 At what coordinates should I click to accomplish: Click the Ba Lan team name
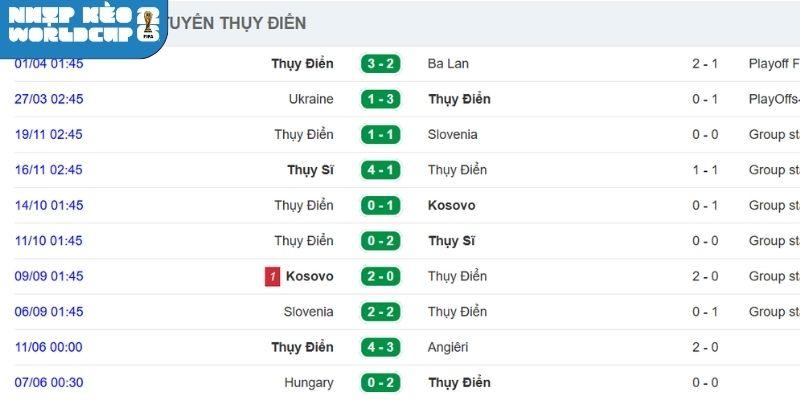point(448,64)
